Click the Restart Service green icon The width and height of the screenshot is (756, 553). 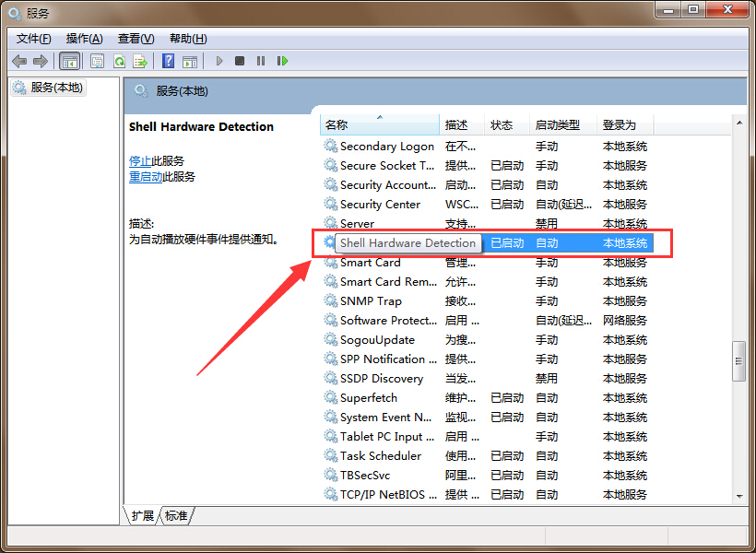coord(282,61)
